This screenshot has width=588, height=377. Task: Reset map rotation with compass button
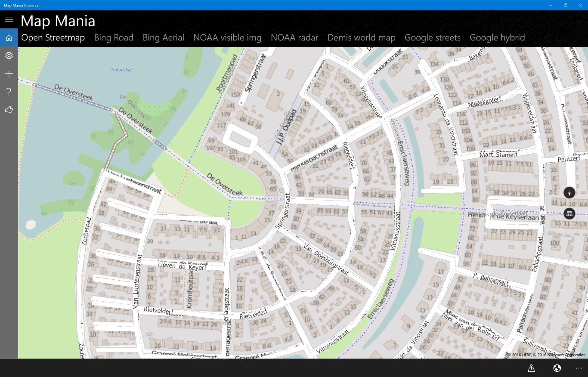point(569,192)
